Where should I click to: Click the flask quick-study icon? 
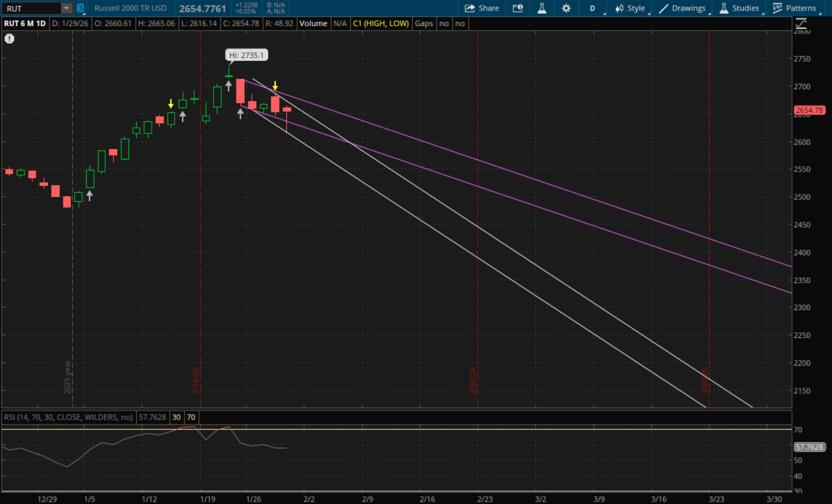pyautogui.click(x=542, y=8)
